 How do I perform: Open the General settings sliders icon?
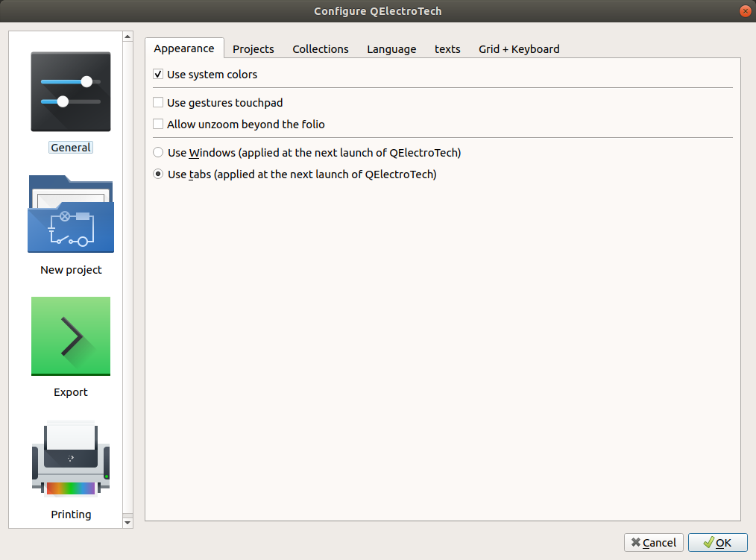71,92
